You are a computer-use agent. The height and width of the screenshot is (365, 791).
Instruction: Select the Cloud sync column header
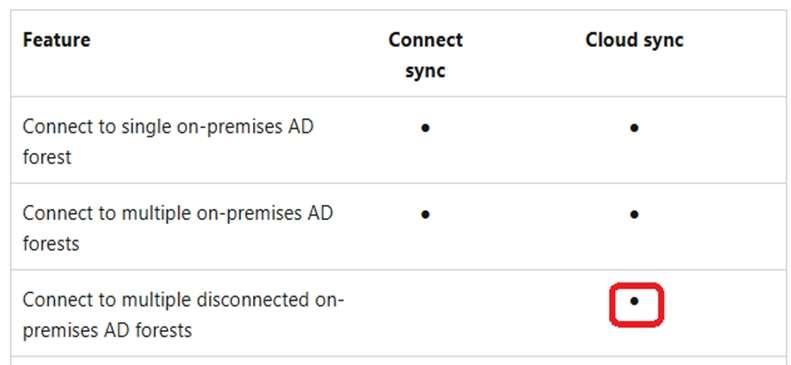(634, 40)
